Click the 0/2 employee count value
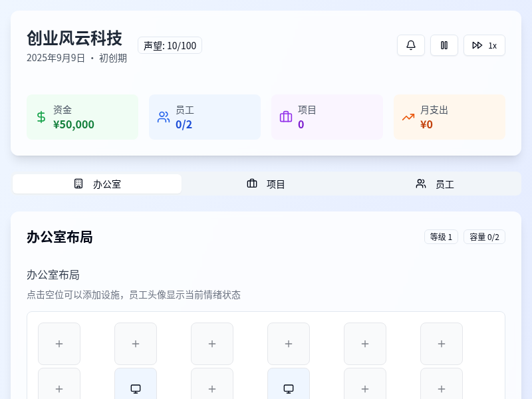 184,124
